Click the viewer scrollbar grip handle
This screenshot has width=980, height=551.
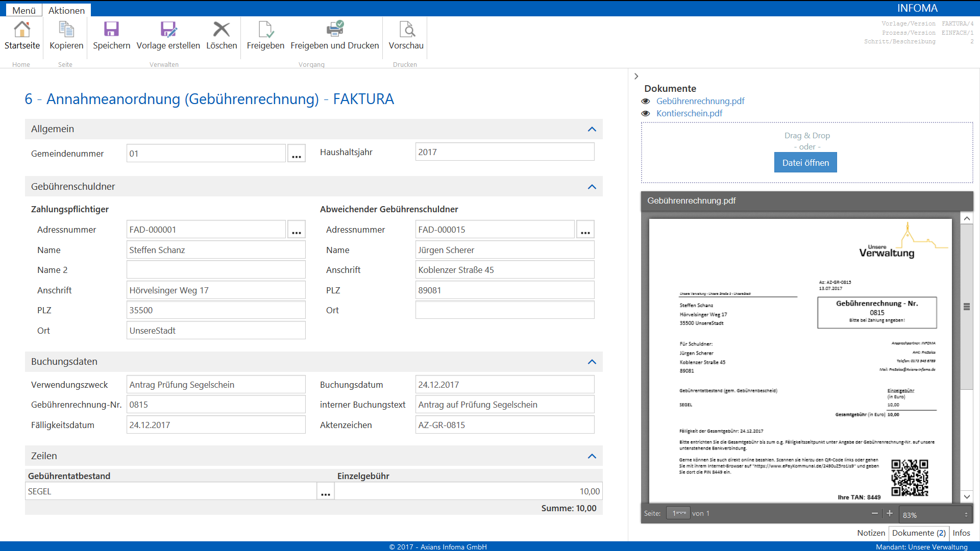(967, 307)
